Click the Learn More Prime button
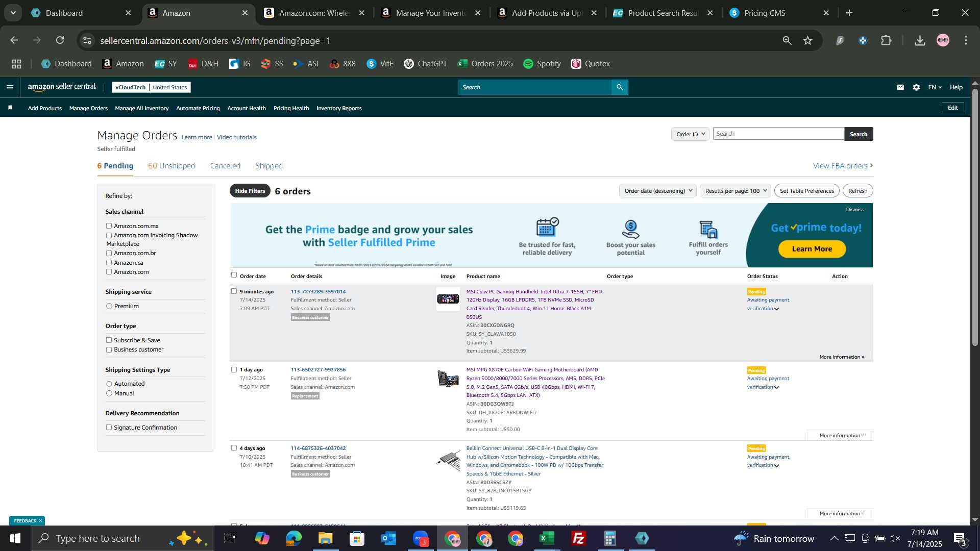This screenshot has width=980, height=551. click(x=812, y=249)
